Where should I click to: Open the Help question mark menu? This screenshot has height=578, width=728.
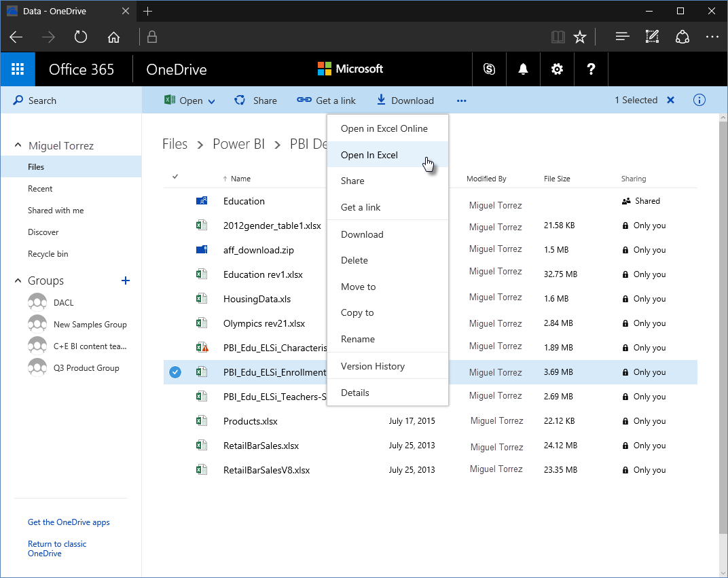tap(591, 69)
